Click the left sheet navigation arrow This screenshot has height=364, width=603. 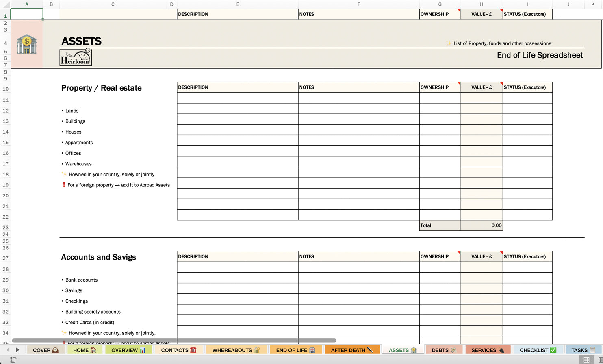(8, 350)
